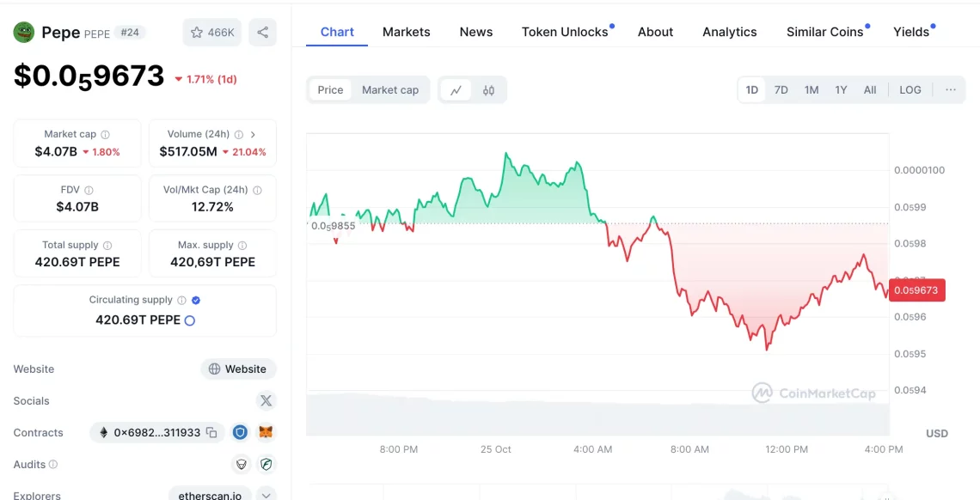Click the Website link button
The width and height of the screenshot is (980, 500).
238,369
